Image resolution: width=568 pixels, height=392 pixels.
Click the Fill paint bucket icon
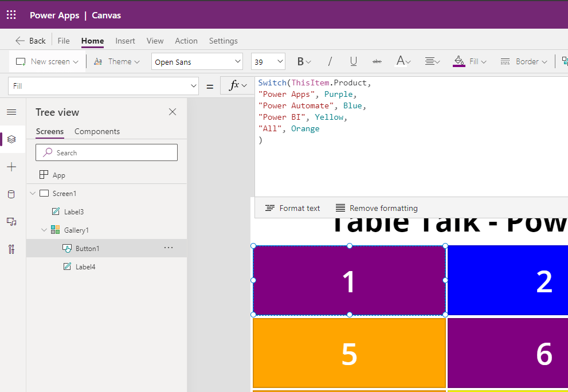pos(459,61)
